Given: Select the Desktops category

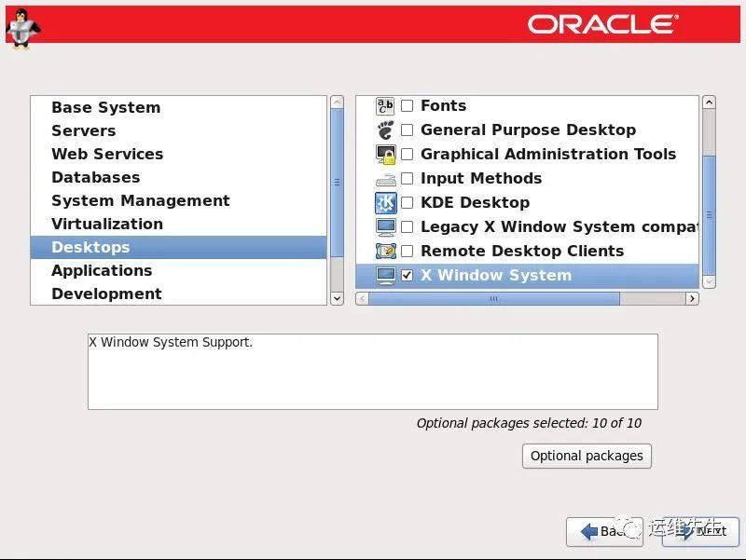Looking at the screenshot, I should click(x=178, y=247).
